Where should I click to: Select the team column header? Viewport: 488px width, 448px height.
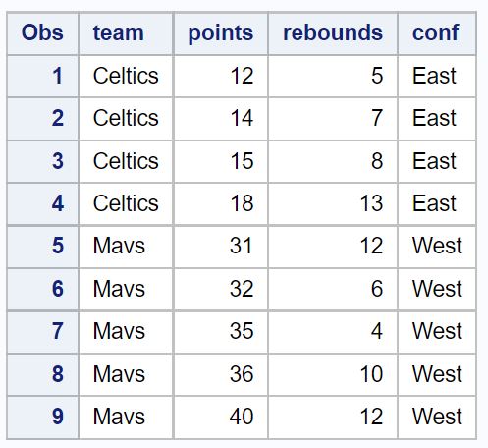tap(126, 33)
